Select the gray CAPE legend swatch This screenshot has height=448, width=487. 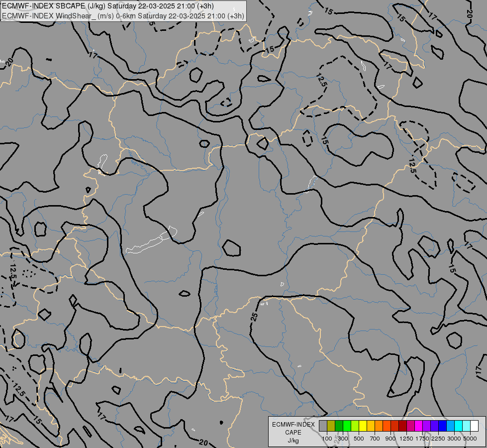[x=323, y=426]
